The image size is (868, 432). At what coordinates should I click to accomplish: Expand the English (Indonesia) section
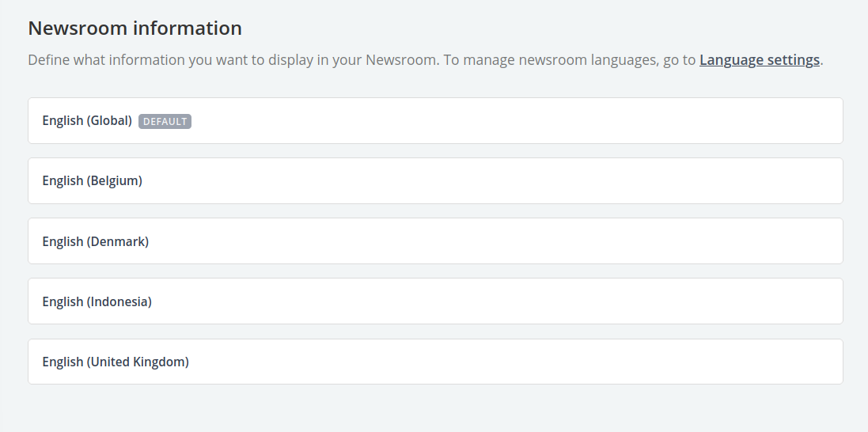pos(435,301)
